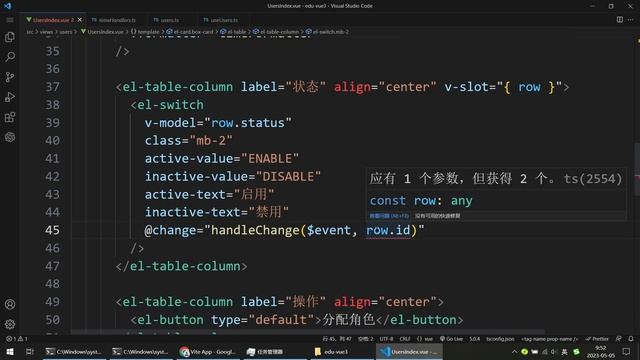Start the Go Live server
The image size is (640, 360).
point(451,339)
